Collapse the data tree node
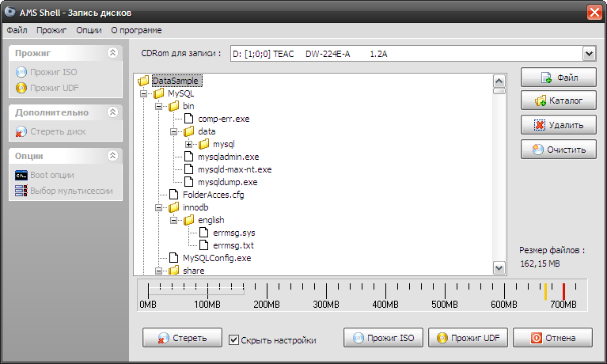Screen dimensions: 607x364 174,131
